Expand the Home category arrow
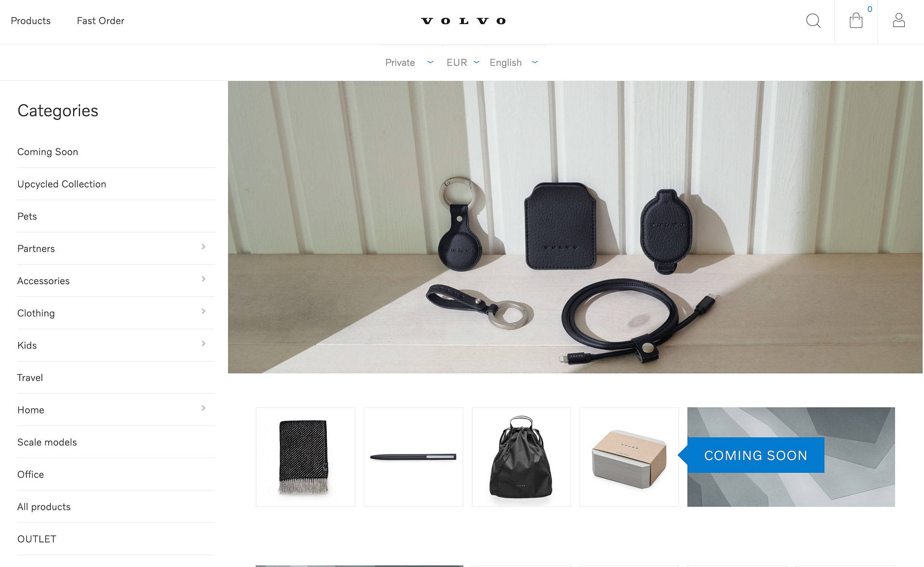 click(202, 409)
